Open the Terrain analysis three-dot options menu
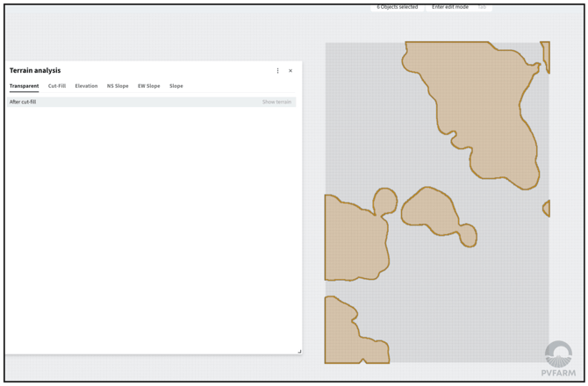Screen dimensions: 588x386 point(278,71)
